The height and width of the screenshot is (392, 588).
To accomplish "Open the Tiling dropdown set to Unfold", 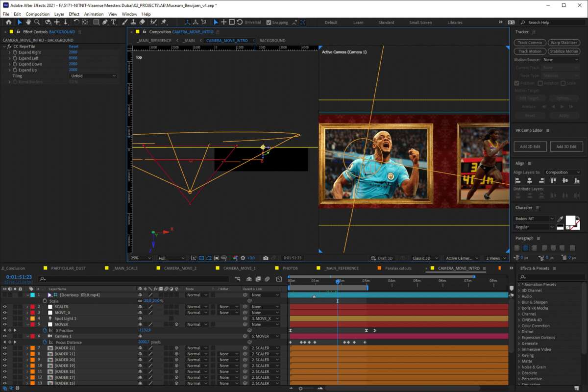I will click(x=93, y=76).
